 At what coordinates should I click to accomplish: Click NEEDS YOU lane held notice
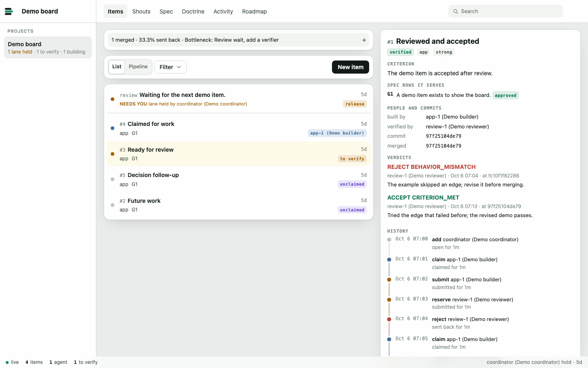point(183,104)
